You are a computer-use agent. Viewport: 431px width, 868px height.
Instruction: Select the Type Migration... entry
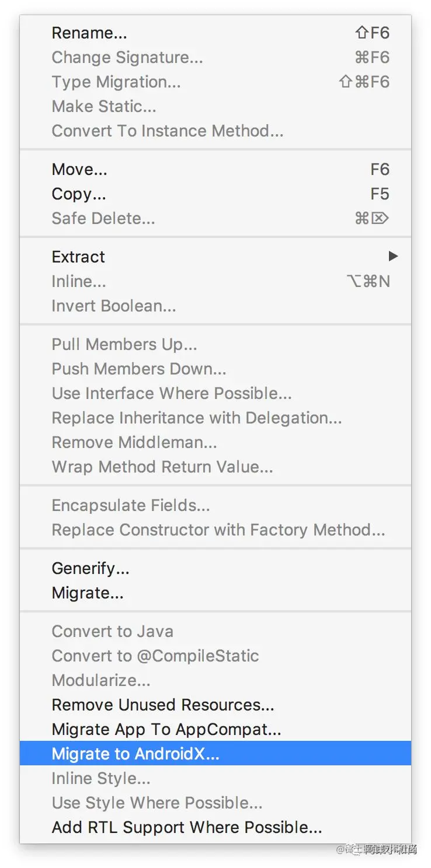[116, 82]
